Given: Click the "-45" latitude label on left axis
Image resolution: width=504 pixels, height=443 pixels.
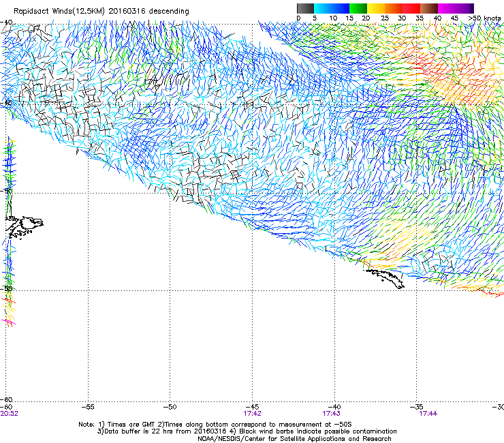Looking at the screenshot, I should coord(6,104).
